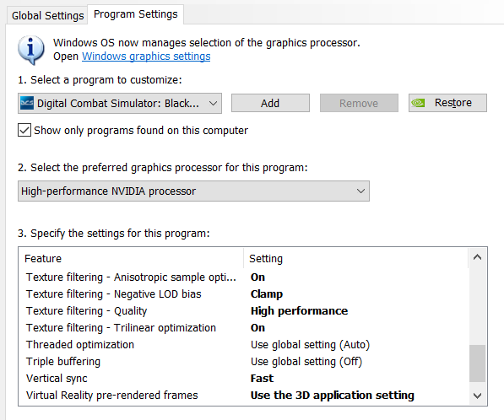
Task: Click the scroll up arrow in settings list
Action: 477,257
